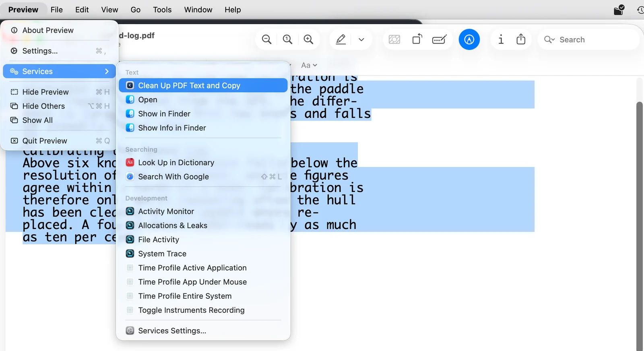Choose Time Profile Entire System

coord(203,296)
